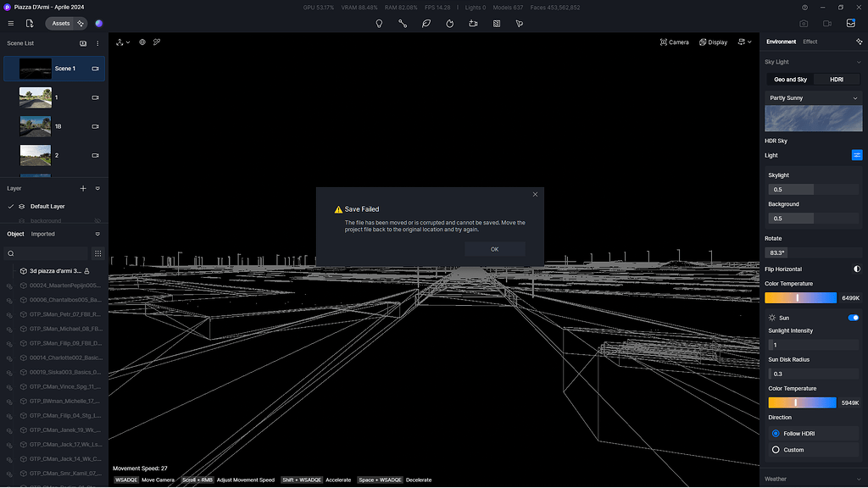Open the hamburger main menu
Screen dimensions: 868x488
pos(11,24)
